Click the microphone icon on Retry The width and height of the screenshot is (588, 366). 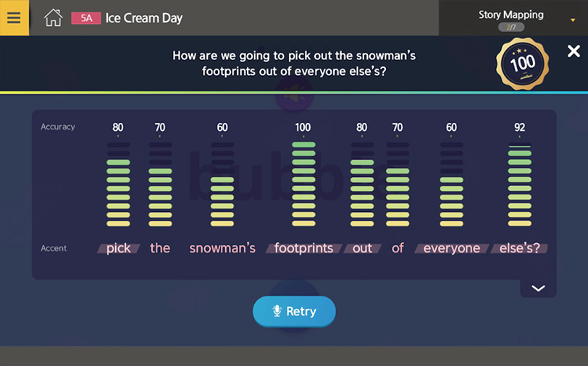(x=277, y=311)
